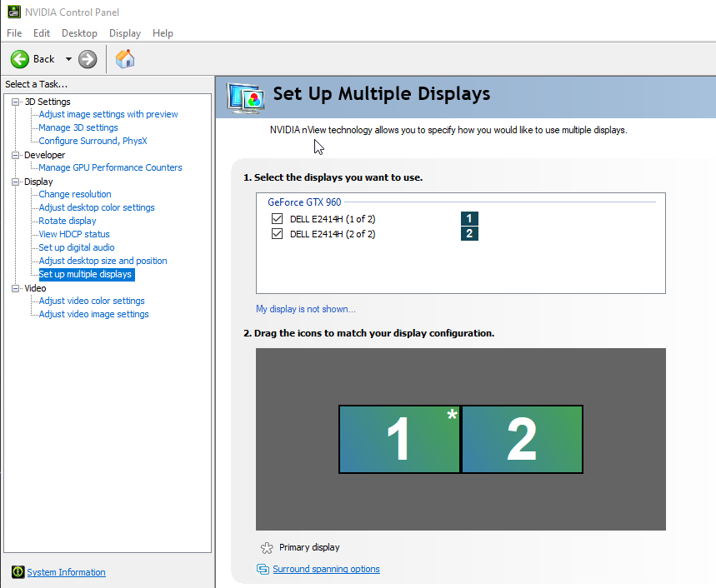Open Set up digital audio task
The height and width of the screenshot is (588, 716).
(76, 247)
